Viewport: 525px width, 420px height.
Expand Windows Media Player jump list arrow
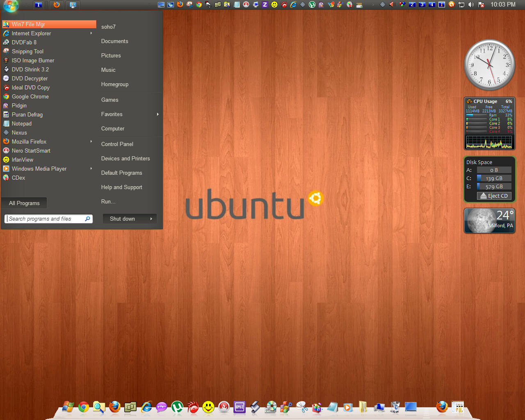point(91,169)
